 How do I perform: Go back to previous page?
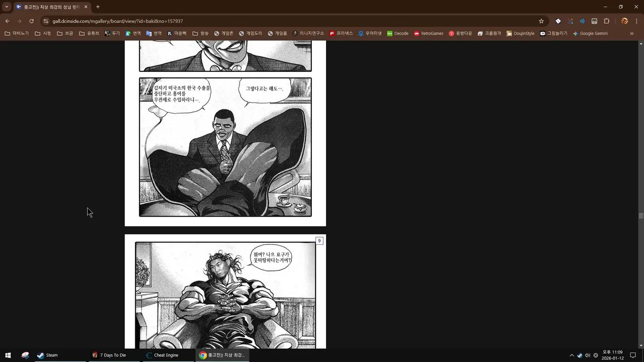pyautogui.click(x=7, y=21)
